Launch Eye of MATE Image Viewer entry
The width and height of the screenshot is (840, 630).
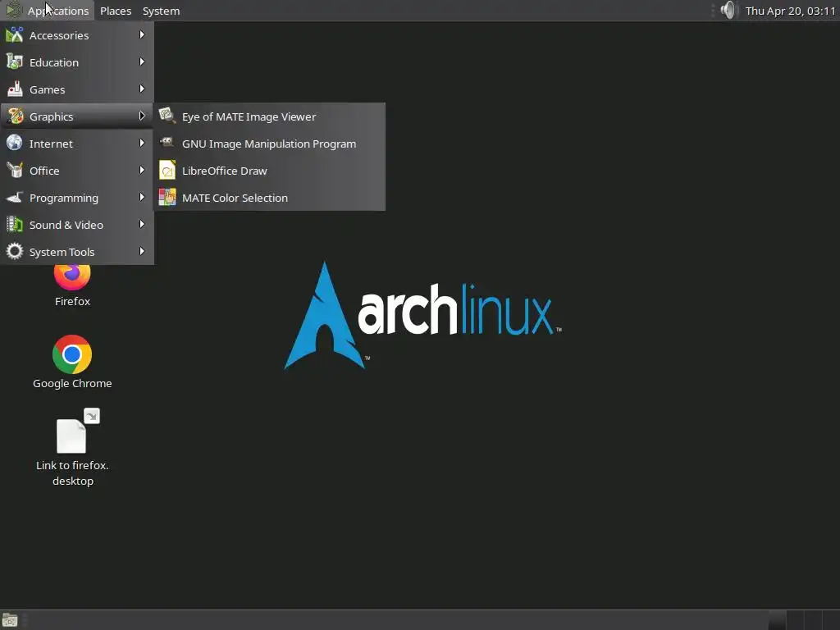tap(269, 116)
